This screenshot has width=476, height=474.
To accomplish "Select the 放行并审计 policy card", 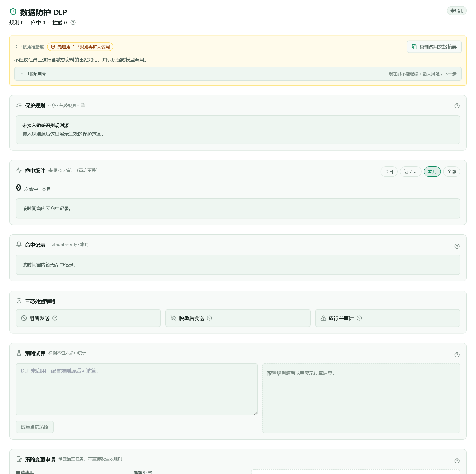I will 388,318.
